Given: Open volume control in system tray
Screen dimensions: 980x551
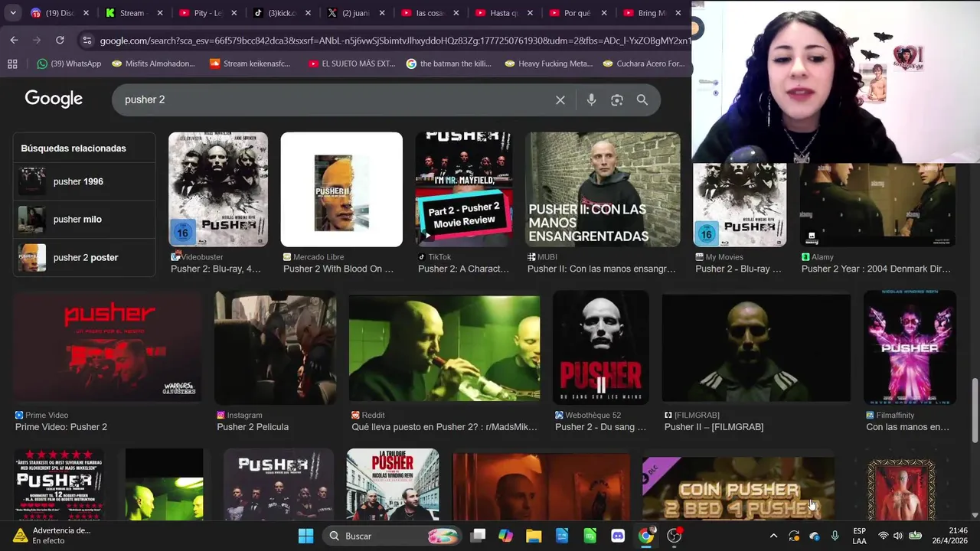Looking at the screenshot, I should pos(898,536).
